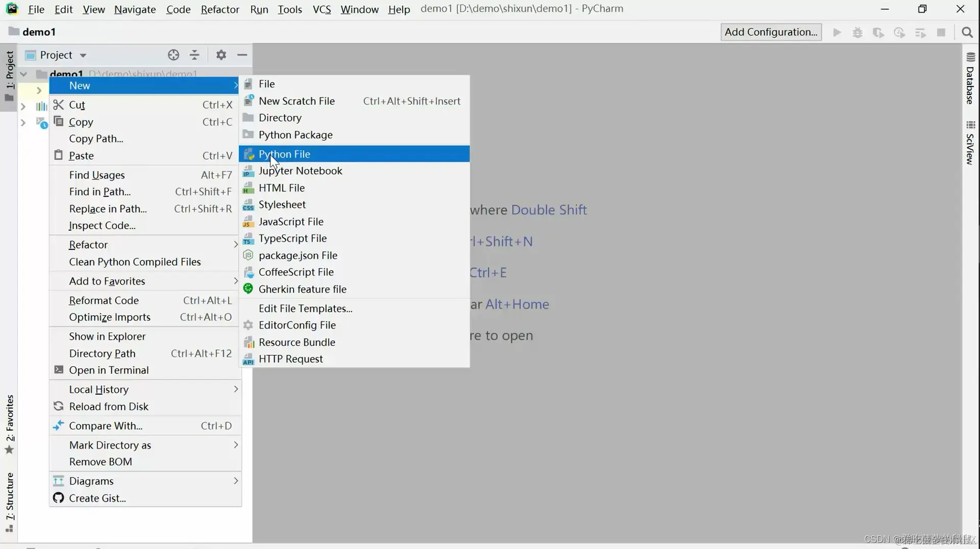Open Search Everywhere magnifier icon
Screen dimensions: 980x549
(x=967, y=32)
